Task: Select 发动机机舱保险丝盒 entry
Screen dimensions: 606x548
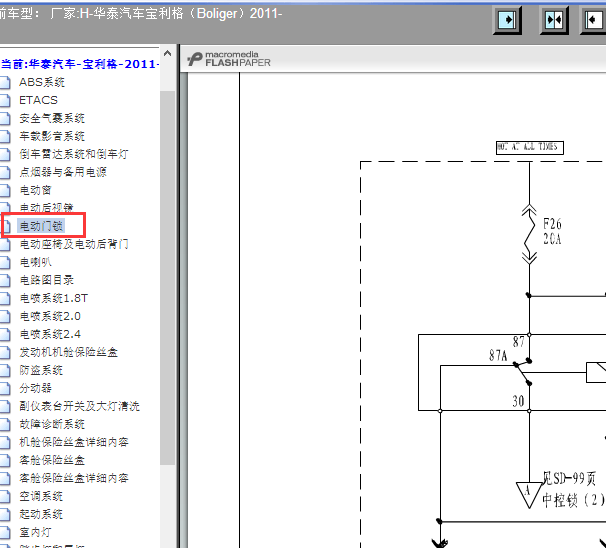Action: pyautogui.click(x=68, y=352)
